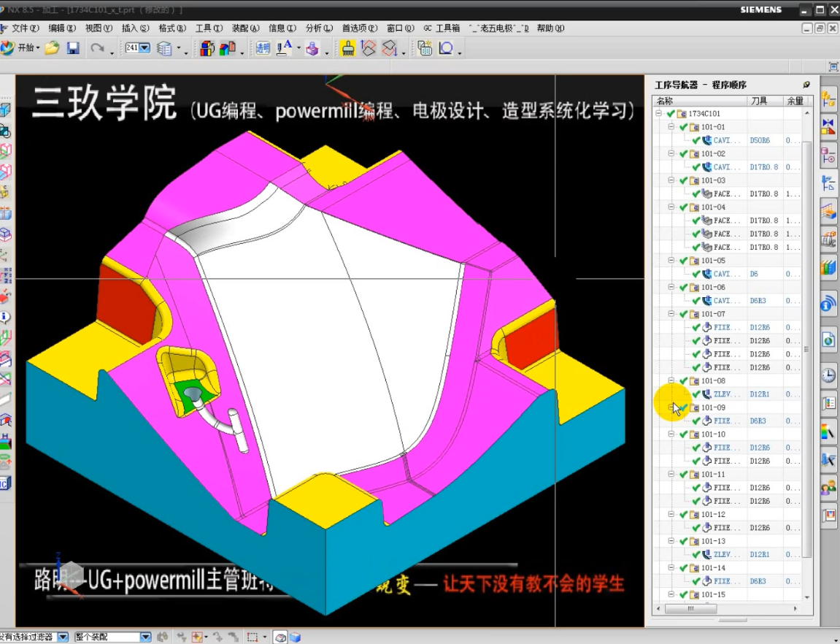This screenshot has height=644, width=840.
Task: Open the 帮助 (Help) menu
Action: click(551, 28)
